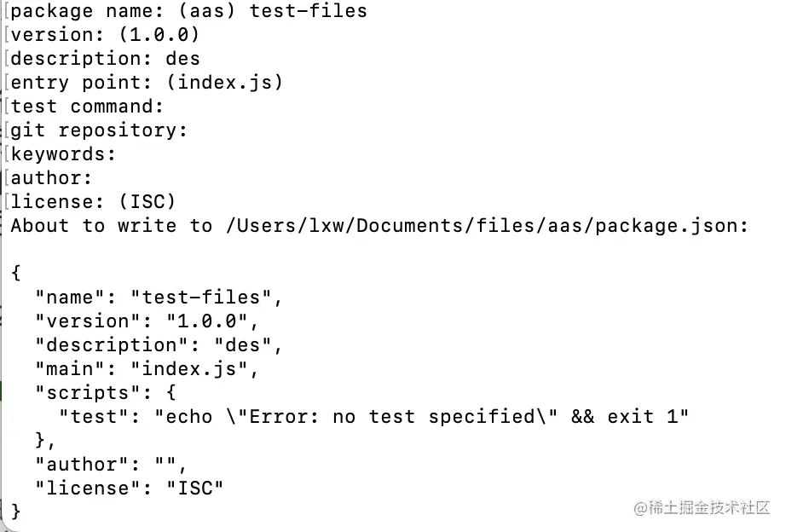Viewport: 786px width, 532px height.
Task: Click the "version": "1.0.0" JSON line
Action: click(x=146, y=321)
